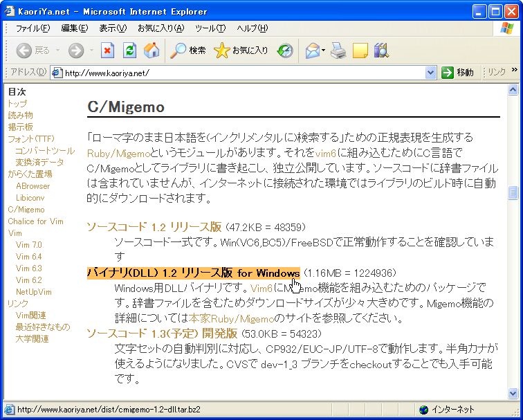The width and height of the screenshot is (523, 420).
Task: Click the yellow note Discuss icon
Action: (360, 51)
